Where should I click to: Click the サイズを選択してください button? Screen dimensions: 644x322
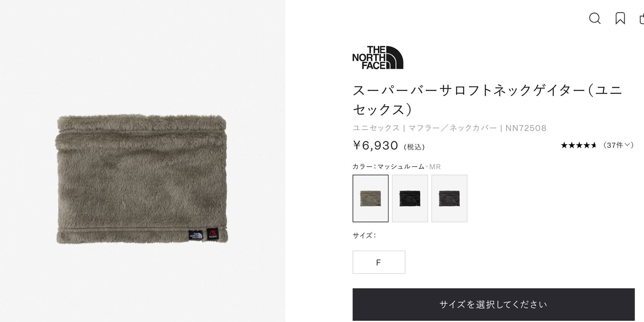(493, 305)
